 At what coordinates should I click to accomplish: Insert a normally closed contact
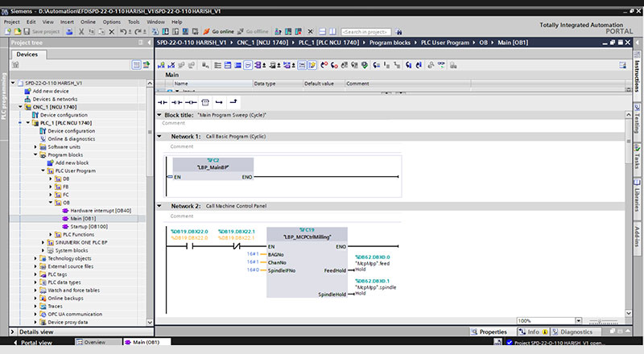(176, 102)
